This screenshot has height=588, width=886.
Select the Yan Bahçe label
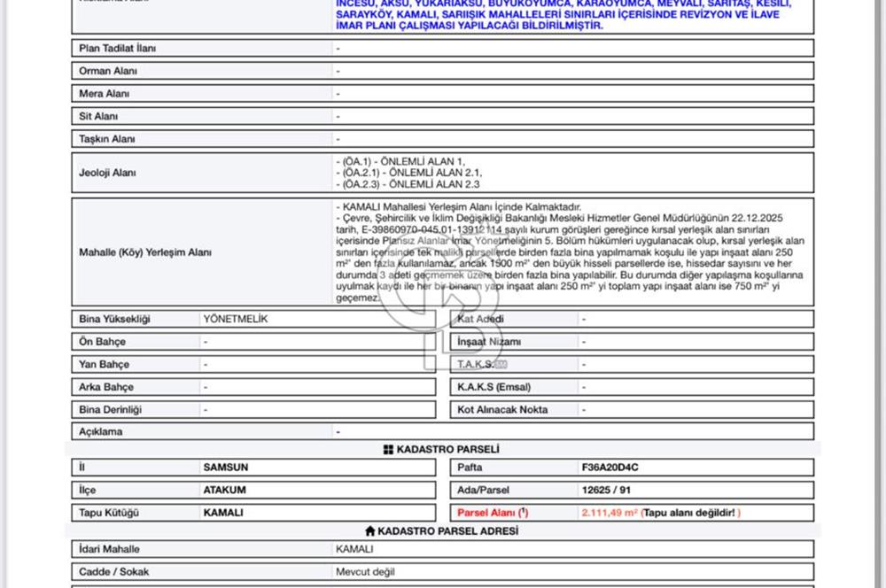pyautogui.click(x=104, y=364)
